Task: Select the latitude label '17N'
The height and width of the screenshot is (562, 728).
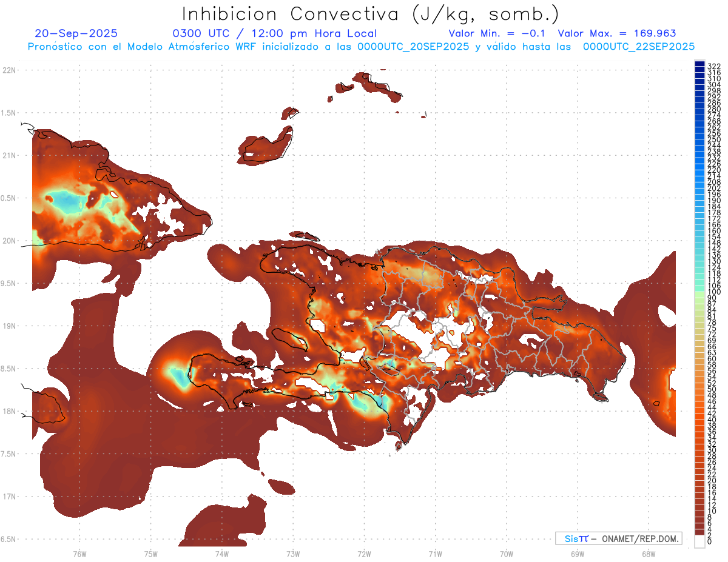Action: point(9,497)
